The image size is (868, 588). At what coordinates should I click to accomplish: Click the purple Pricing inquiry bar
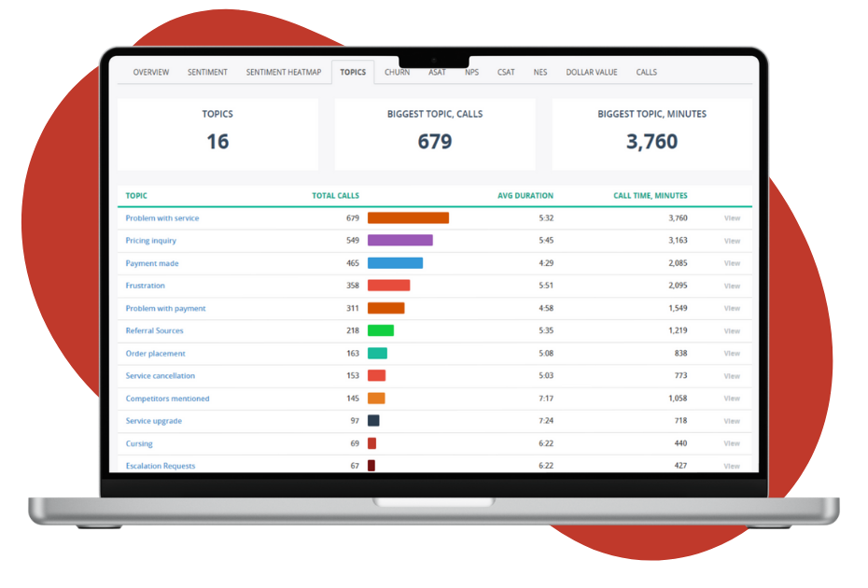click(x=399, y=241)
